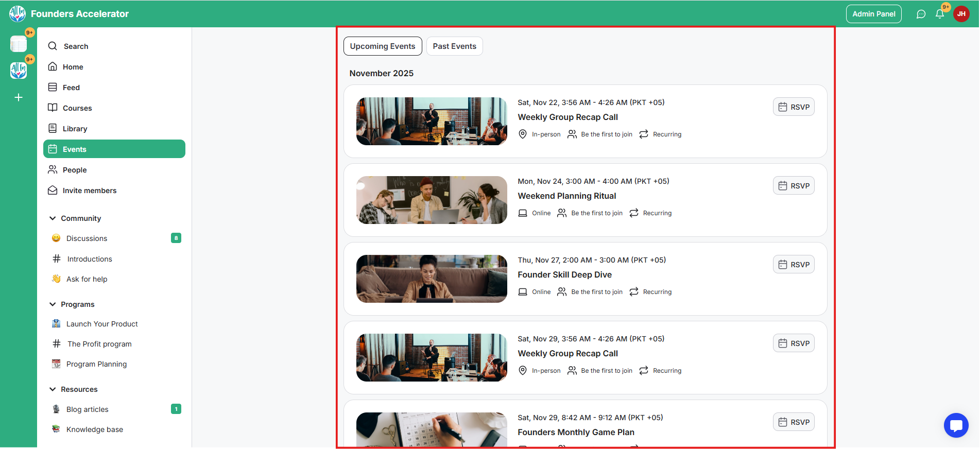Screen dimensions: 980x449
Task: Open the Founder Skill Deep Dive event title
Action: click(564, 274)
